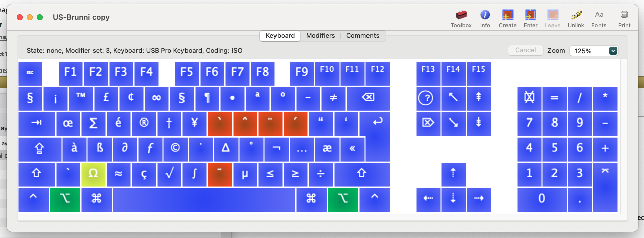Toggle the left command key
Viewport: 644px width, 238px height.
[97, 200]
